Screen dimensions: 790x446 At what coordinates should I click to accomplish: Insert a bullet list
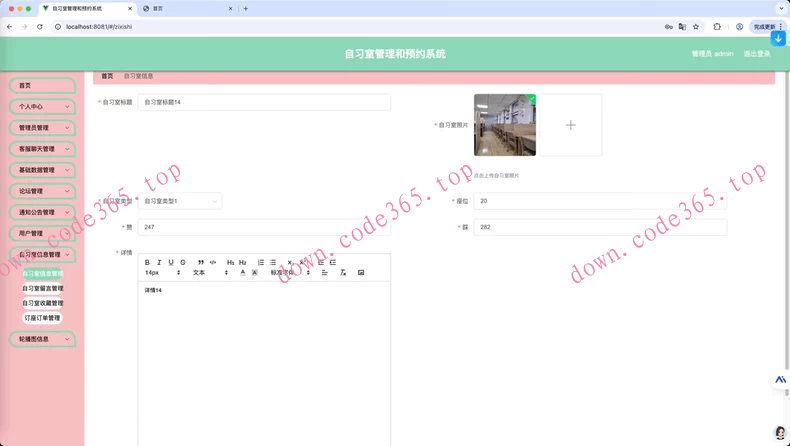tap(273, 262)
